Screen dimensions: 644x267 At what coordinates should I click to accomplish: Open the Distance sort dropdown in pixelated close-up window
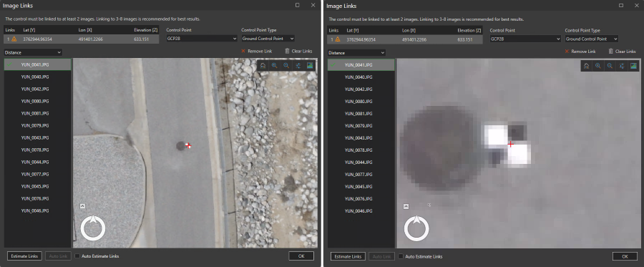(357, 53)
